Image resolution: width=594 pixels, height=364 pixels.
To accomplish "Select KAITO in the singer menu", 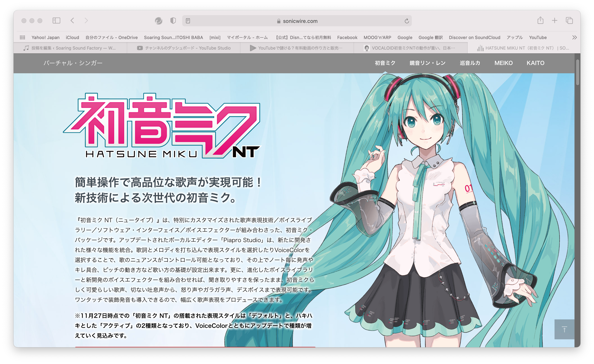I will [x=535, y=63].
